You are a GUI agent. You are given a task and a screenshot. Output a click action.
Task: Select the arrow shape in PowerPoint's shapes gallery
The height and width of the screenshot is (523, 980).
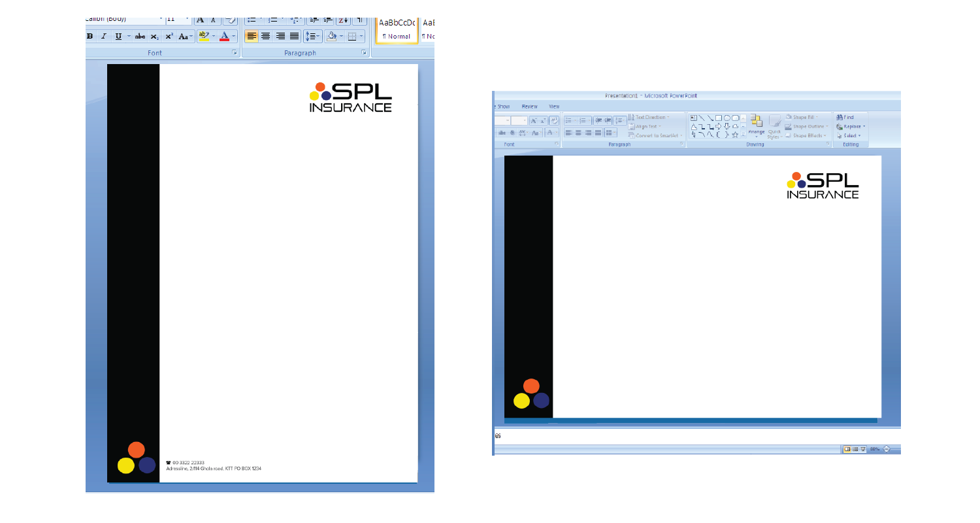[717, 126]
